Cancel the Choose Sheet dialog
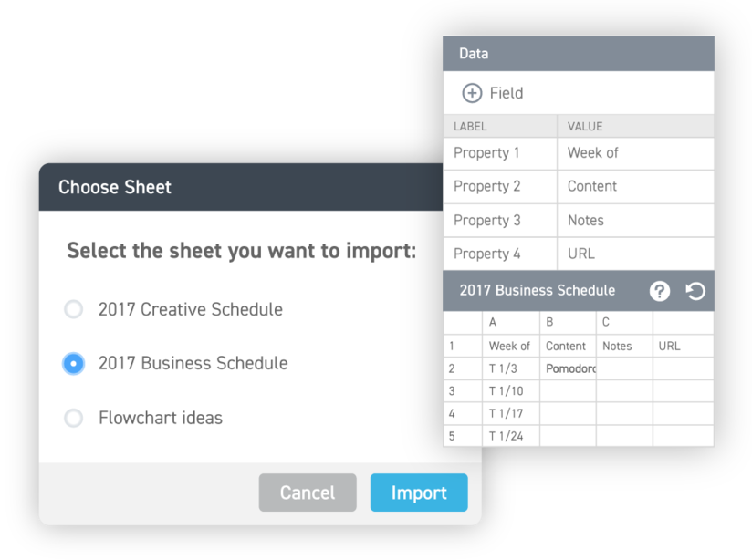The width and height of the screenshot is (752, 560). tap(308, 493)
